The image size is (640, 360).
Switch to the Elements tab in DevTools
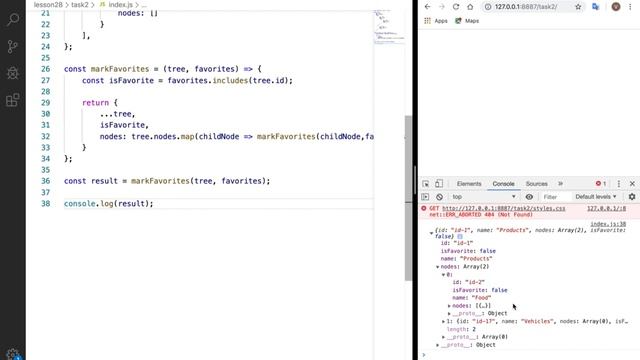[x=469, y=184]
